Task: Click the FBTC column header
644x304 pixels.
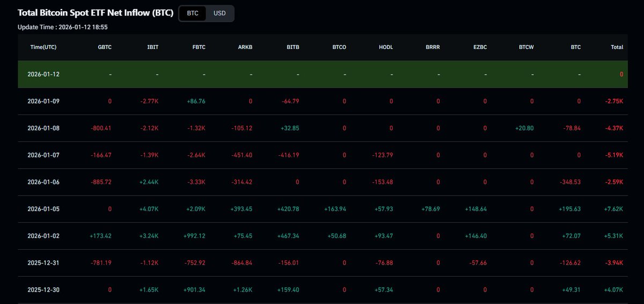Action: [x=199, y=47]
